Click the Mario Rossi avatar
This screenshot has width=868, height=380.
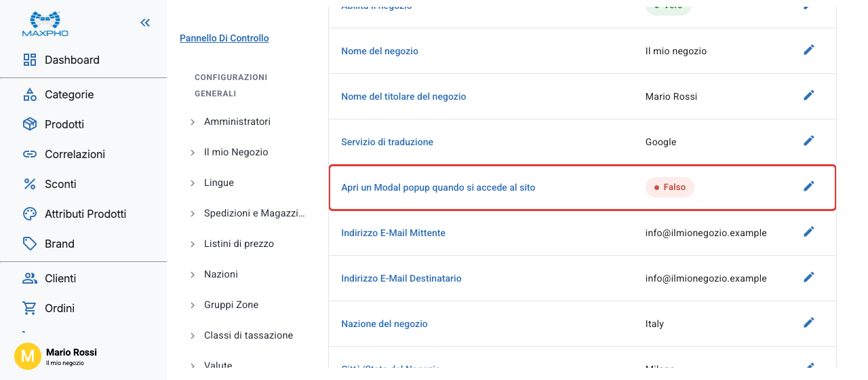[x=28, y=356]
